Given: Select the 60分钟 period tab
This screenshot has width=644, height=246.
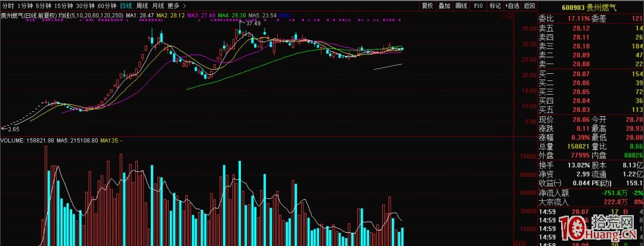Looking at the screenshot, I should pos(108,6).
